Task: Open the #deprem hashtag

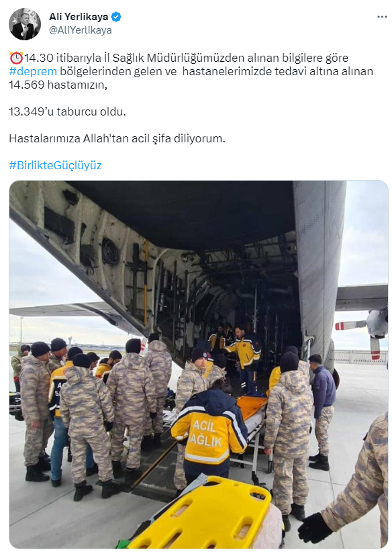Action: tap(33, 71)
